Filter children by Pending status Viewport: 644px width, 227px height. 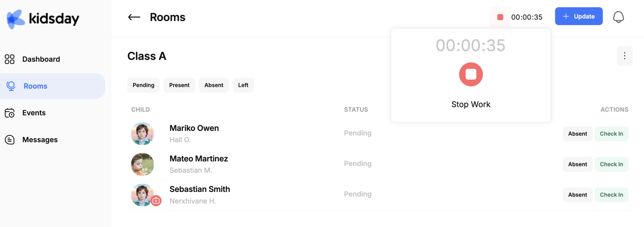pyautogui.click(x=143, y=85)
